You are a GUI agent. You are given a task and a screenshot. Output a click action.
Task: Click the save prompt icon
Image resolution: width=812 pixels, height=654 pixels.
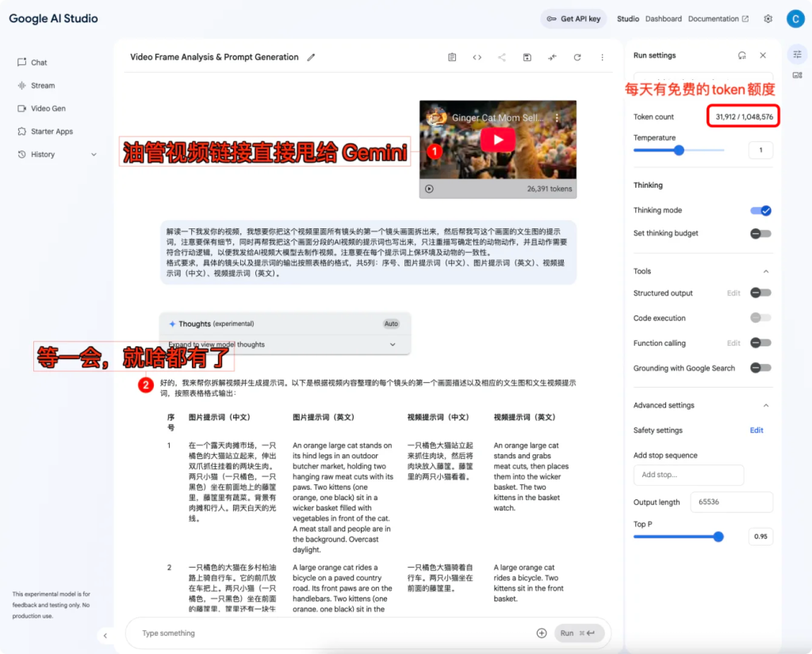click(x=527, y=58)
